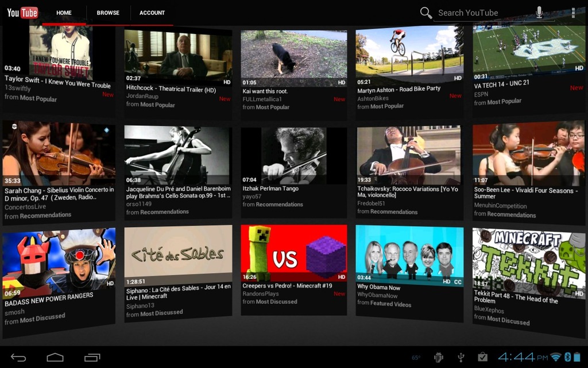The width and height of the screenshot is (588, 368).
Task: Open the Jacqueline Du Pré cello thumbnail
Action: click(x=178, y=155)
